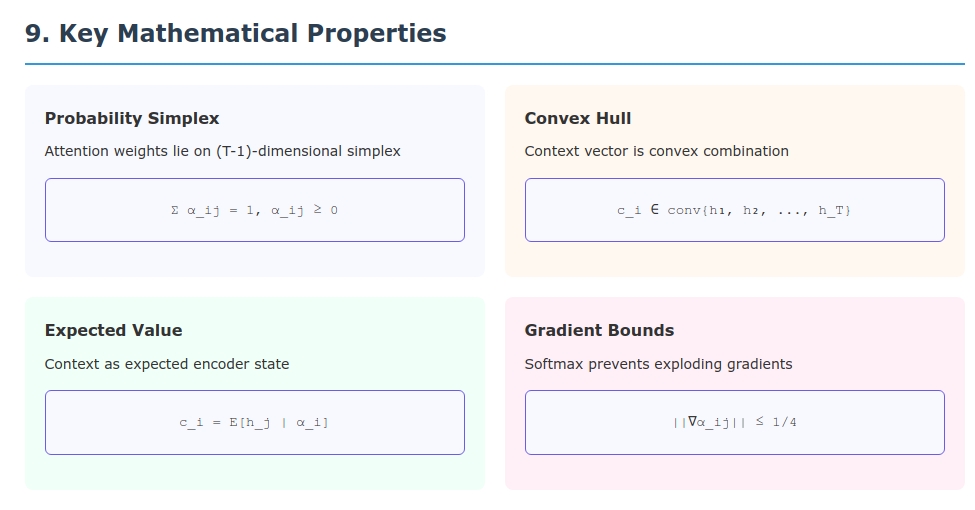
Task: Click the 'Probability Simplex' card title
Action: click(132, 118)
